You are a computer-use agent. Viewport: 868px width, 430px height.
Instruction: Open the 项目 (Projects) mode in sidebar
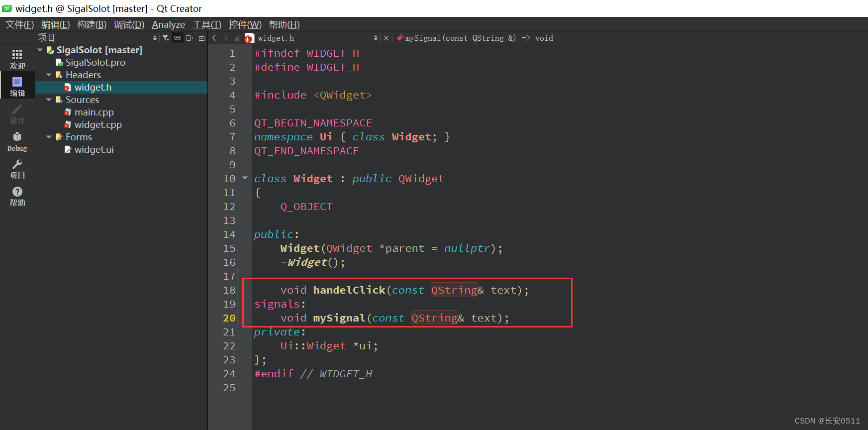tap(17, 169)
